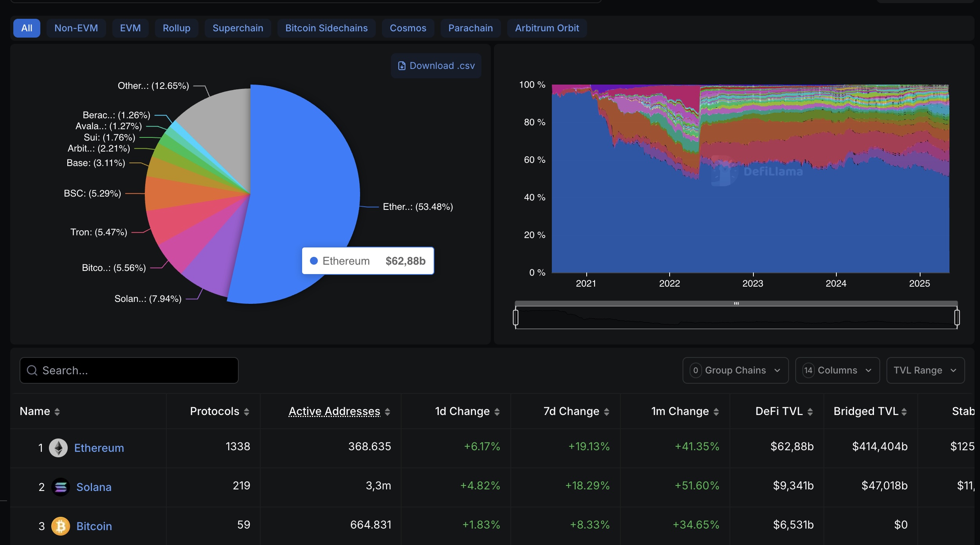This screenshot has width=980, height=545.
Task: Sort table by Protocols column arrows
Action: pos(247,411)
